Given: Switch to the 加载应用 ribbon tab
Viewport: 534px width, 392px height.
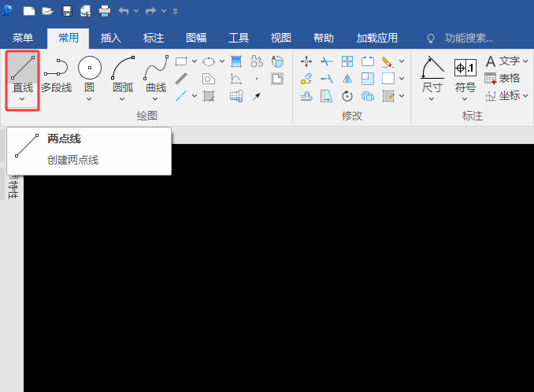Looking at the screenshot, I should click(x=377, y=38).
